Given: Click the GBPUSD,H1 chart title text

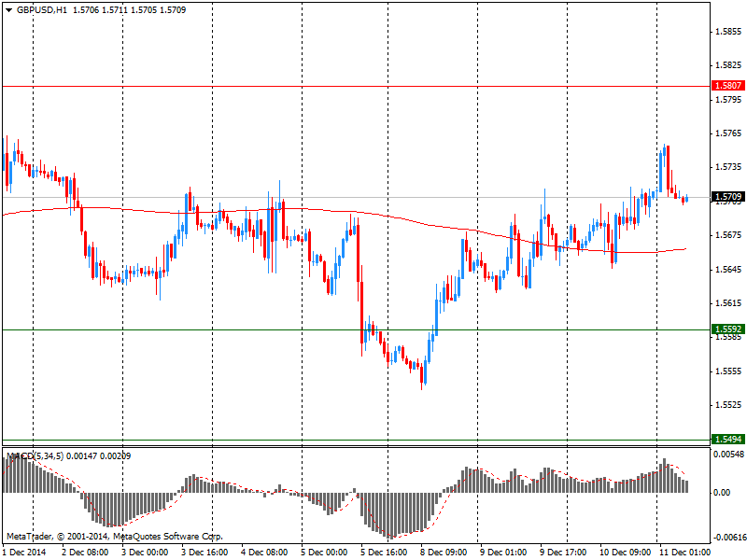Looking at the screenshot, I should [x=41, y=9].
